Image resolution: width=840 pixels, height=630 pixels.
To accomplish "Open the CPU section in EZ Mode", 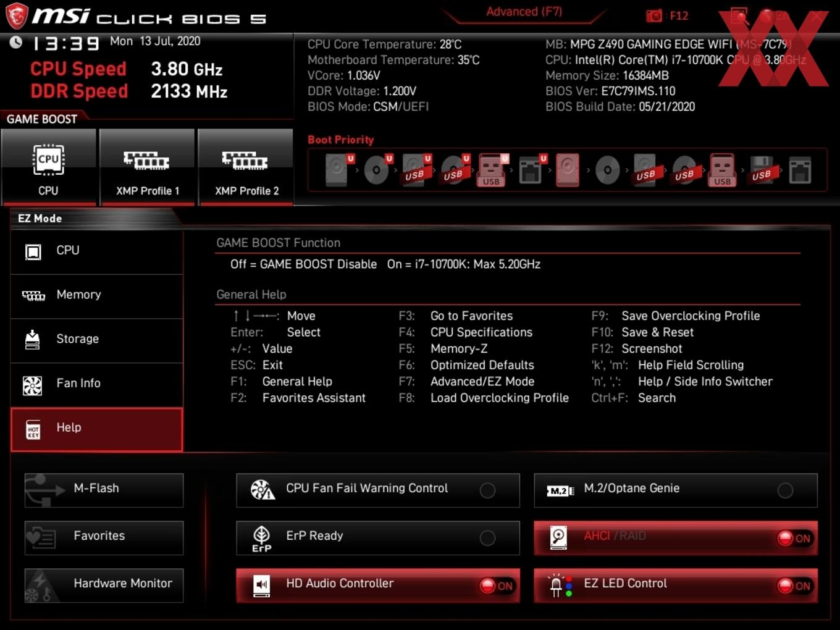I will tap(97, 251).
